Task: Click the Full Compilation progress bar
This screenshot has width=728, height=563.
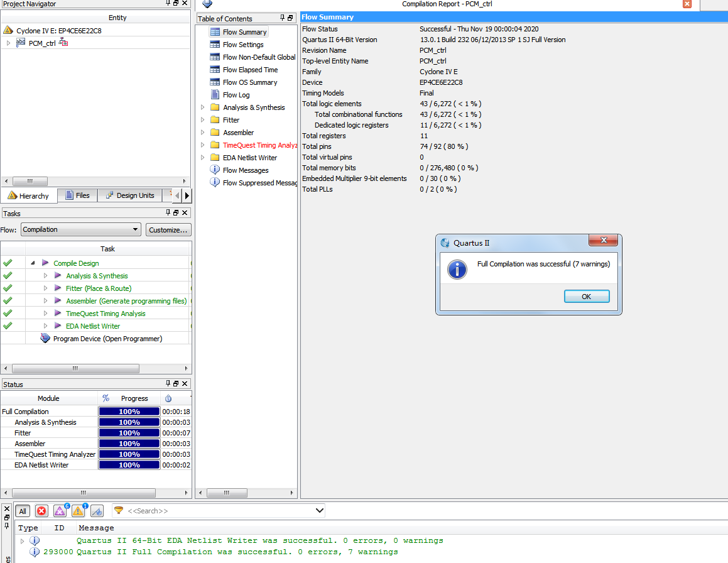Action: point(129,412)
